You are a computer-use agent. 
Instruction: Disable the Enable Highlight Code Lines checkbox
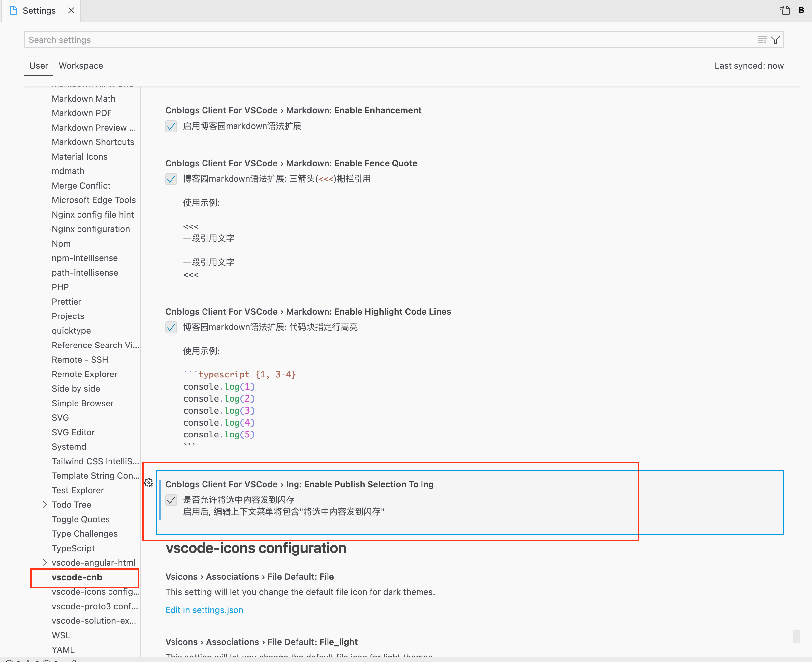pos(171,327)
